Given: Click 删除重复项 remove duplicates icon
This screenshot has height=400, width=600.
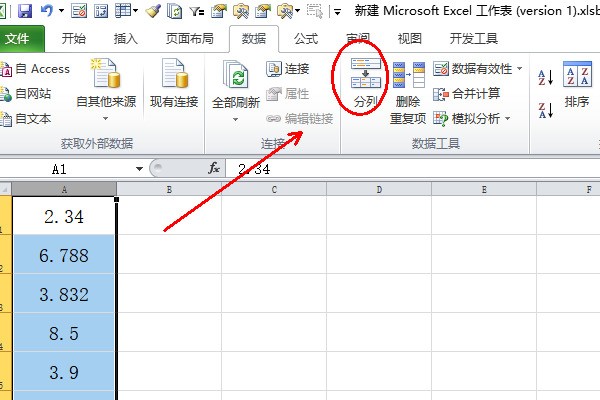Looking at the screenshot, I should click(x=408, y=80).
